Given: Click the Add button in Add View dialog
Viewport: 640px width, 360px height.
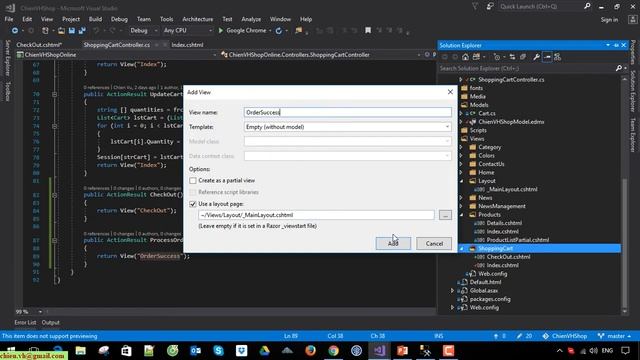Looking at the screenshot, I should (393, 244).
